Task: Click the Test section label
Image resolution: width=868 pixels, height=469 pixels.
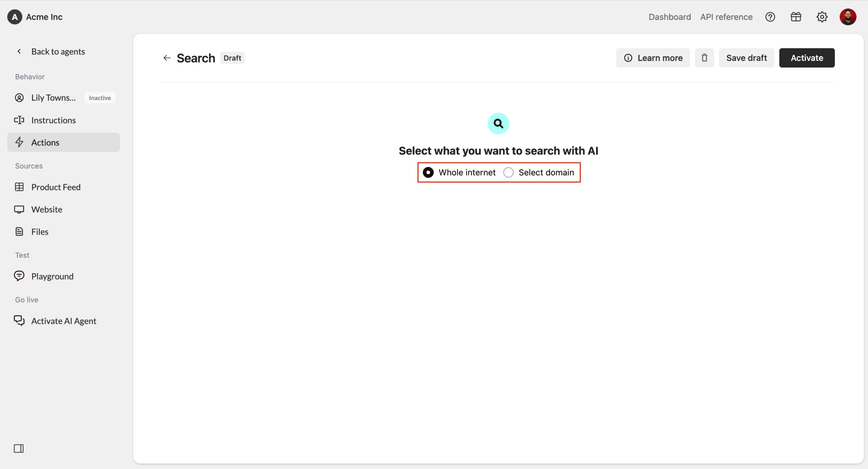Action: tap(22, 255)
